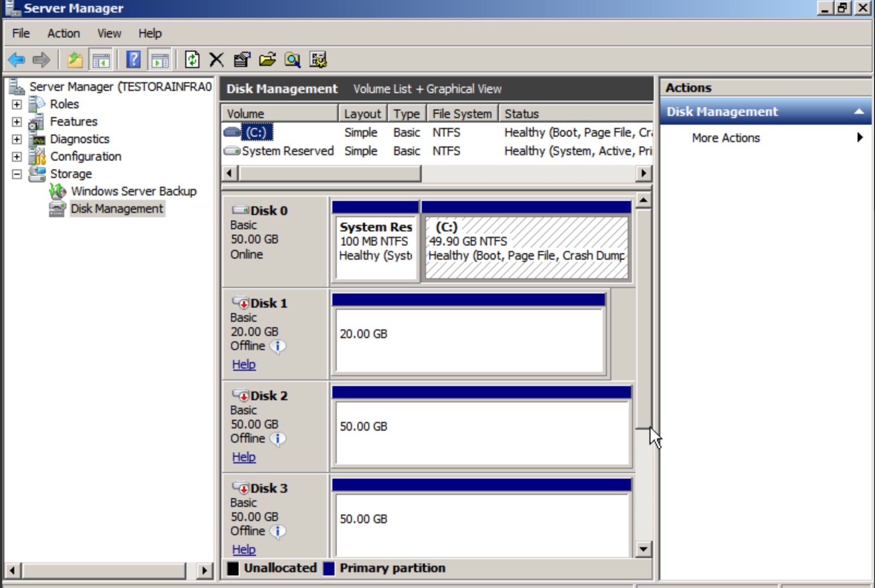
Task: Open the File menu
Action: click(21, 33)
